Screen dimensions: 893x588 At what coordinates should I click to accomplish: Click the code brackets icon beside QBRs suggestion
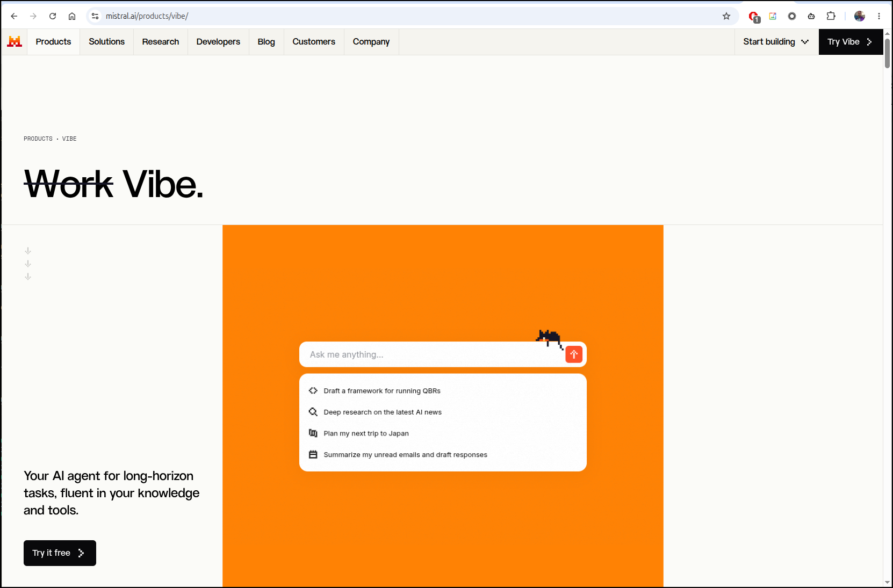tap(313, 390)
